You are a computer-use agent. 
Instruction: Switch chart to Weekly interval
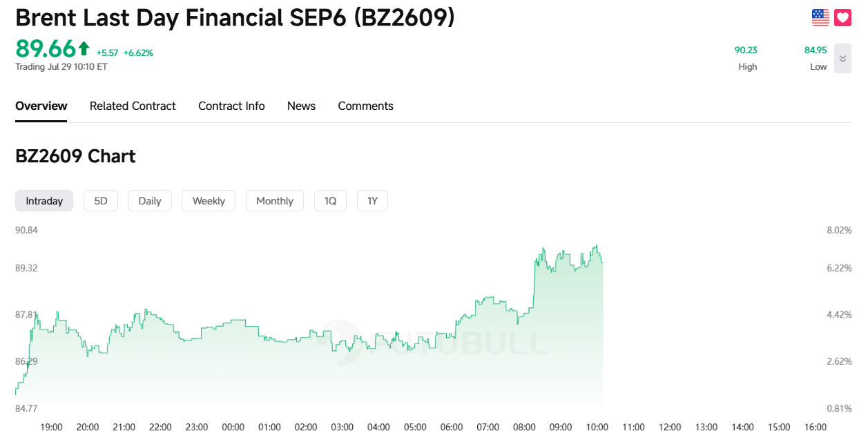click(209, 201)
